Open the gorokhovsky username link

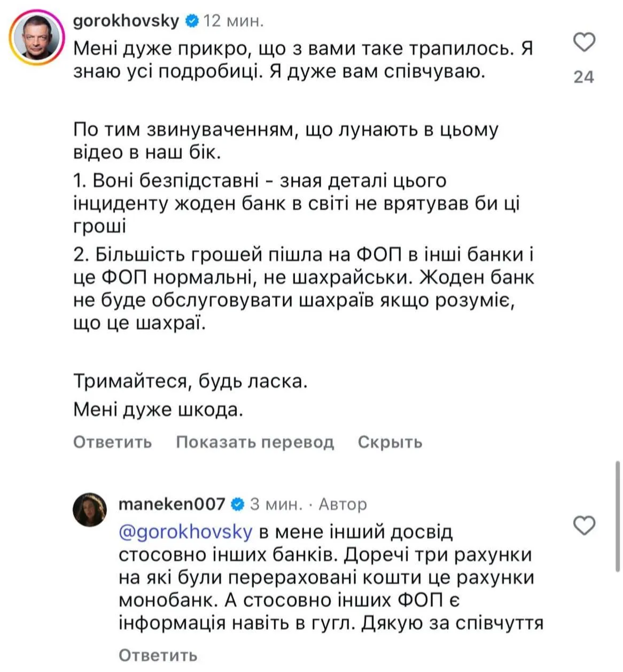click(126, 21)
